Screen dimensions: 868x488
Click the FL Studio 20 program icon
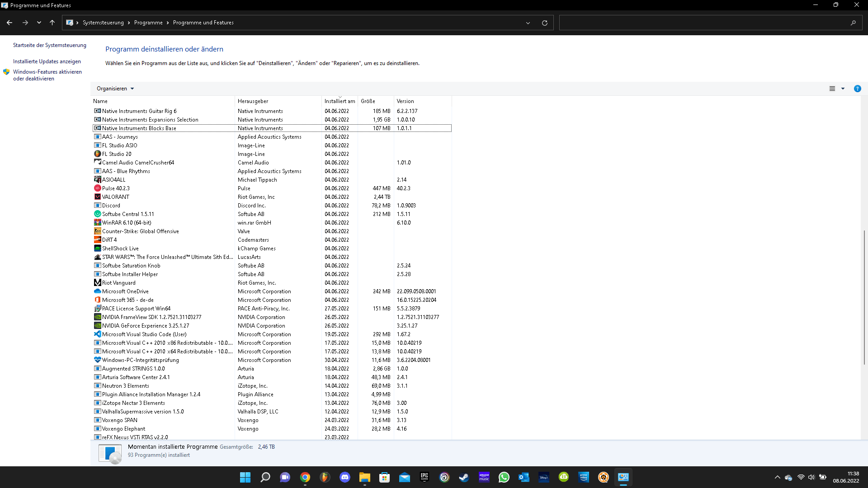pos(97,154)
